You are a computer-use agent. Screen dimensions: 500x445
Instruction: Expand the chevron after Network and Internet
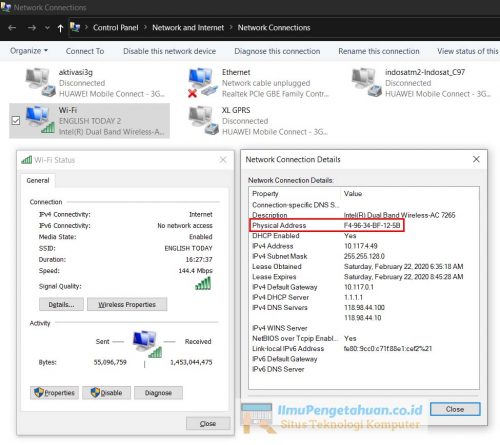(231, 27)
